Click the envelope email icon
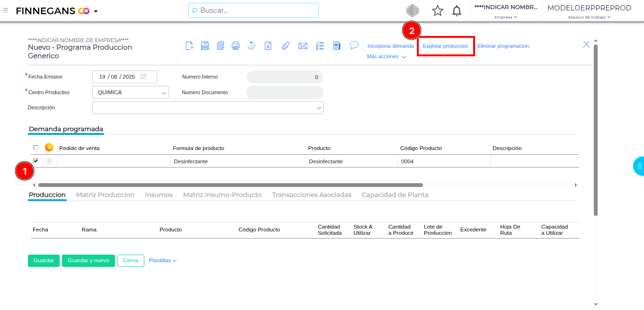The image size is (644, 310). (303, 46)
